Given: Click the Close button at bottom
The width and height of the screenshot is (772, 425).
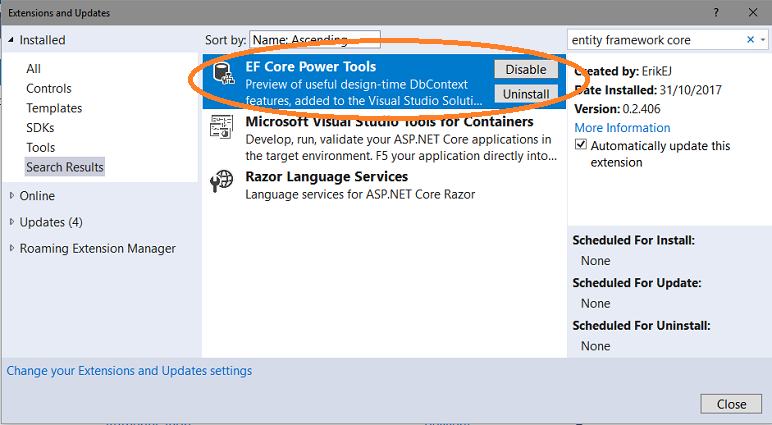Looking at the screenshot, I should click(731, 404).
